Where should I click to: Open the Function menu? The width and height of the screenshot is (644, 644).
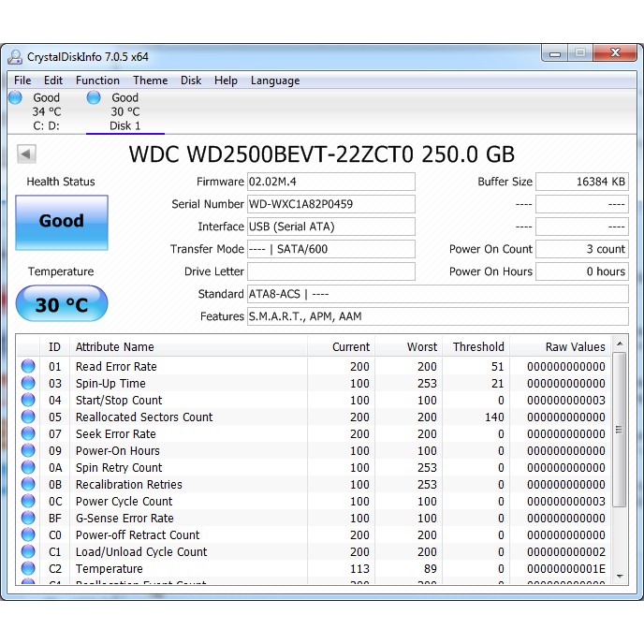click(x=97, y=80)
